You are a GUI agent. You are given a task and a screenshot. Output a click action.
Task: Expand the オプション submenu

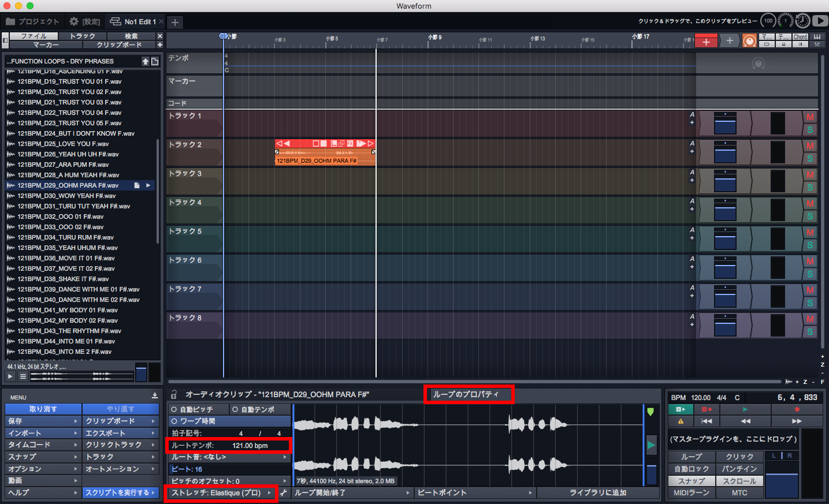click(43, 469)
